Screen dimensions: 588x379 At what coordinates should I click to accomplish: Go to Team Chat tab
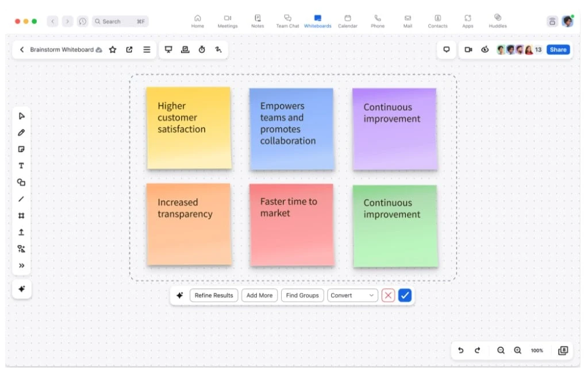pos(287,21)
